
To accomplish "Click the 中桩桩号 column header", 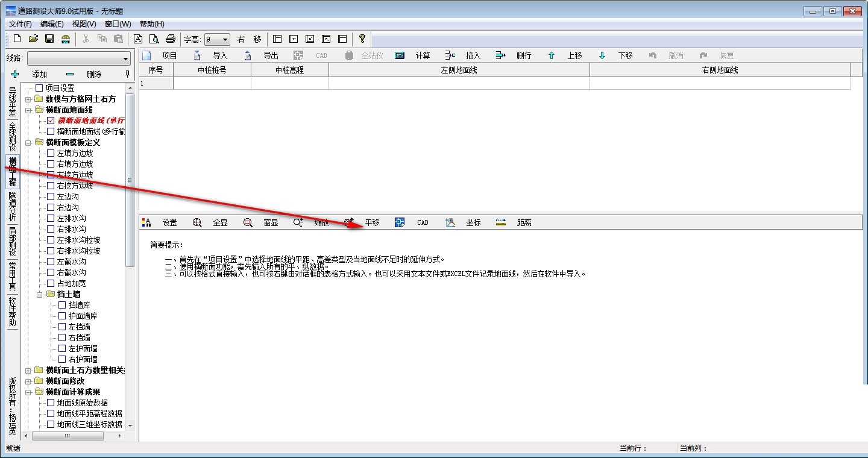I will coord(212,70).
